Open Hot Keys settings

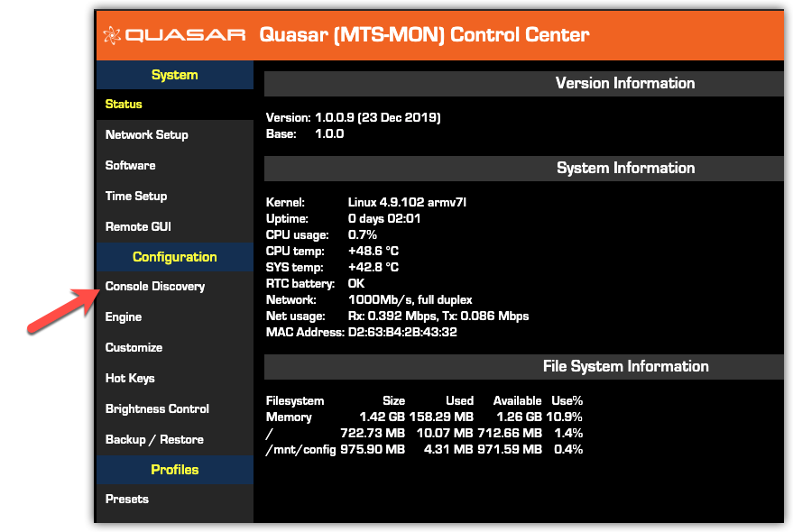point(174,379)
